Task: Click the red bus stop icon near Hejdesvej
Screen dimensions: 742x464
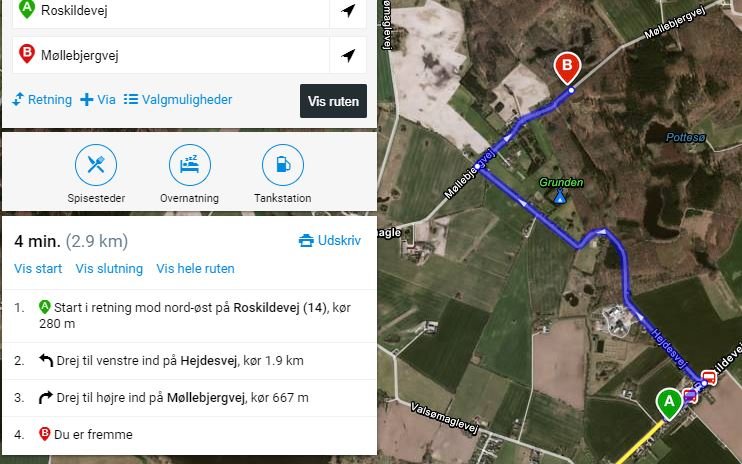Action: click(x=709, y=378)
